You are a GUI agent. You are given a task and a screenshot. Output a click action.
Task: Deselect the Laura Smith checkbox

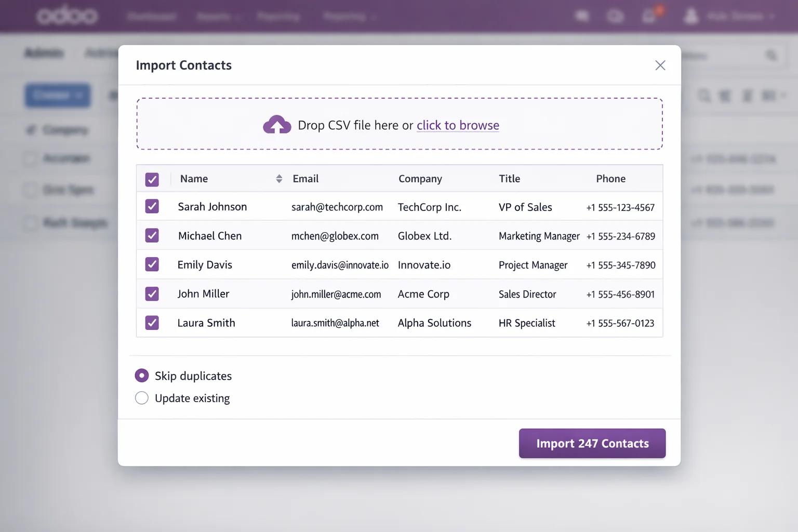152,323
